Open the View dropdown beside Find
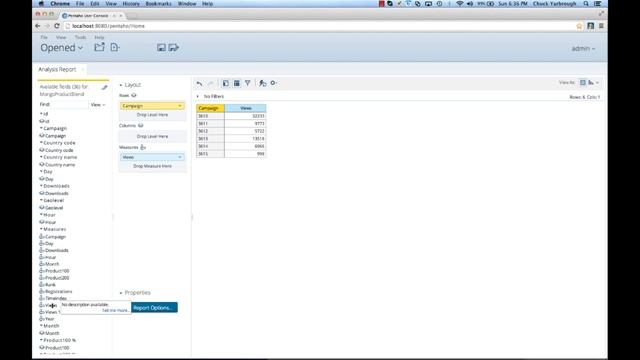 (98, 104)
